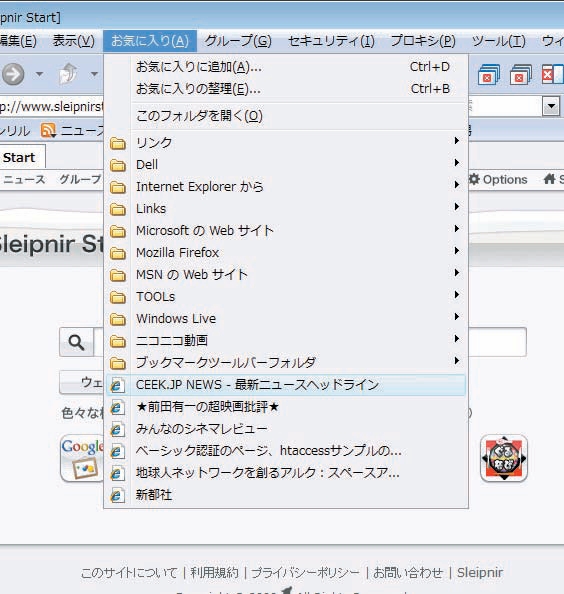Open the セキュリティ(I) menu
Screen dimensions: 564x594
[331, 41]
